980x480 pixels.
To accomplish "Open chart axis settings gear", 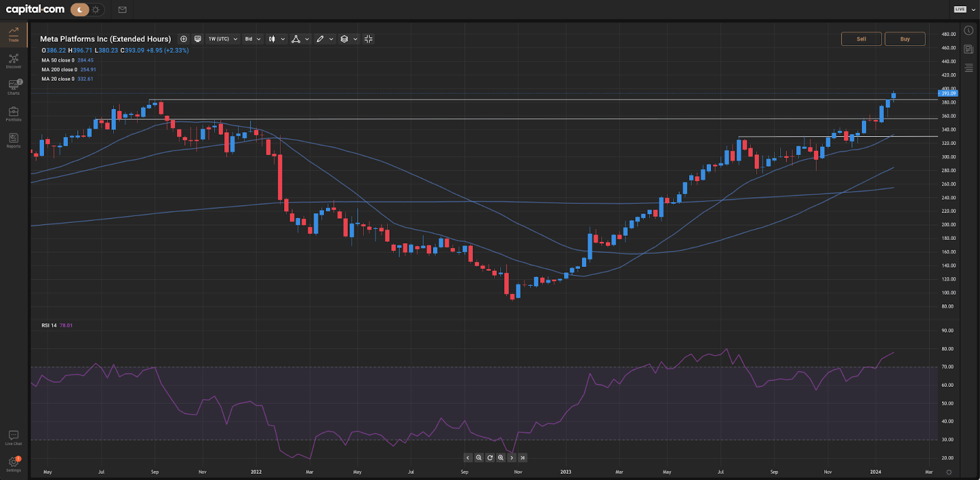I will point(949,472).
